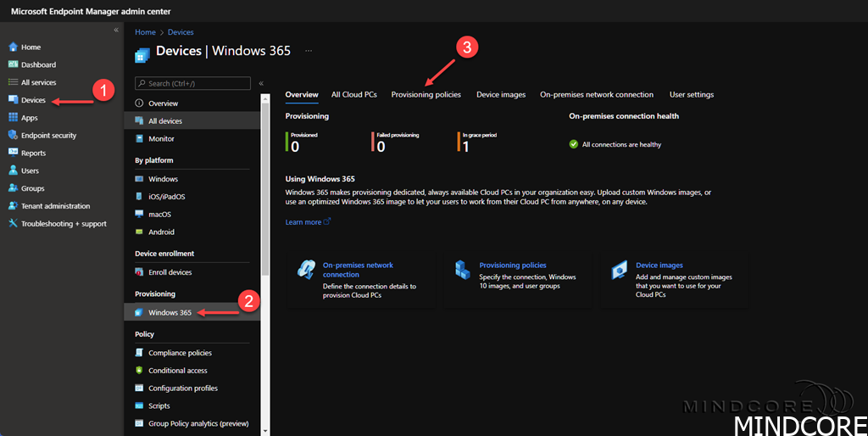Open the Provisioning policies tile link
Image resolution: width=868 pixels, height=436 pixels.
click(512, 266)
